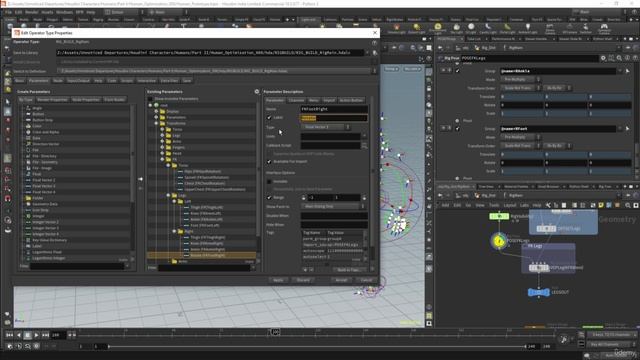
Task: Switch to the Action Button tab
Action: tap(351, 100)
